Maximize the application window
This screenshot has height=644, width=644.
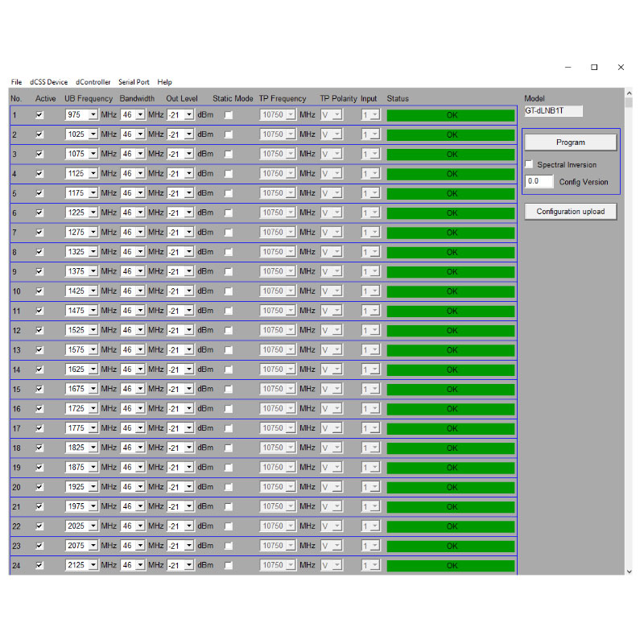pos(594,68)
